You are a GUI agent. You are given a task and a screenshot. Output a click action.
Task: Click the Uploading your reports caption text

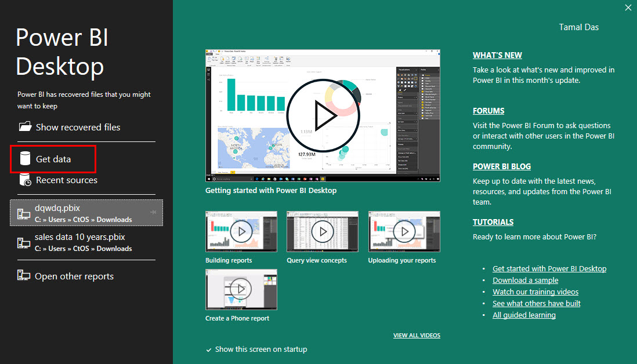402,260
